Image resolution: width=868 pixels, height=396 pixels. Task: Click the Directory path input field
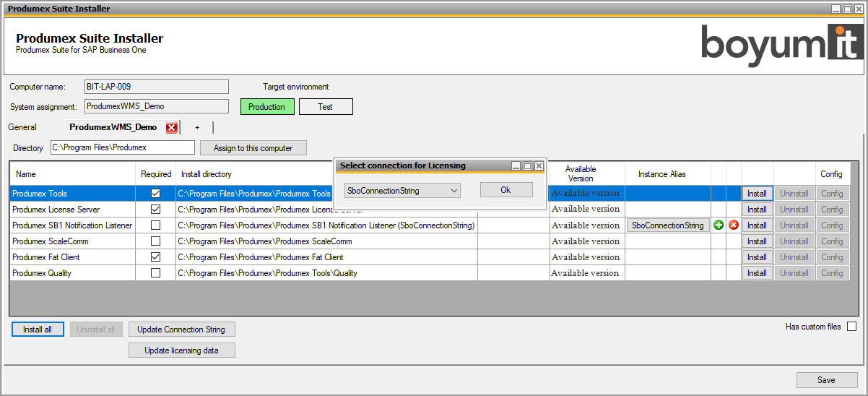[122, 147]
